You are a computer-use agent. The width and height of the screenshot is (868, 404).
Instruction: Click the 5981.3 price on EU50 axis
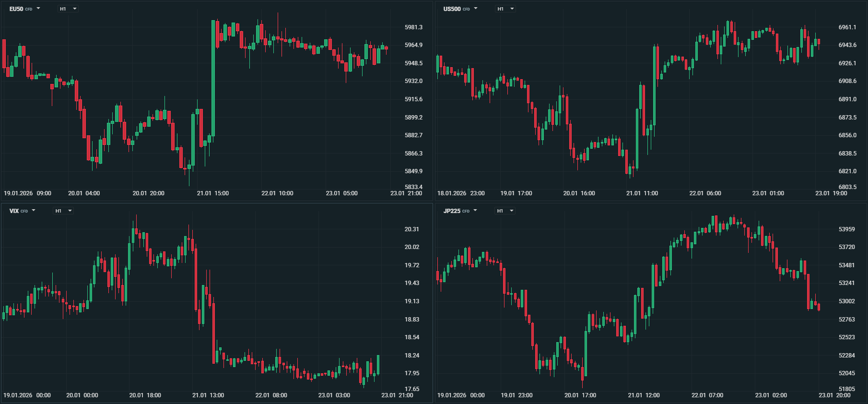(413, 27)
